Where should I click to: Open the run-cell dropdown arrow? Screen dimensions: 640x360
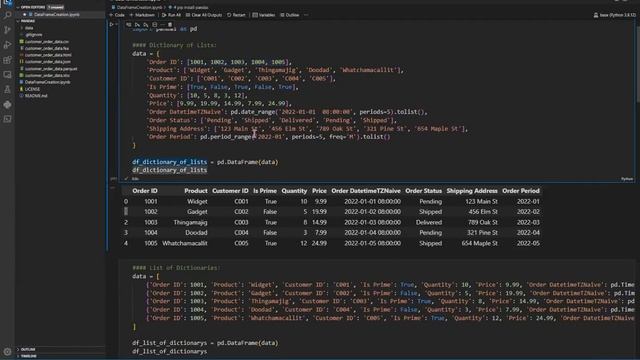point(117,24)
